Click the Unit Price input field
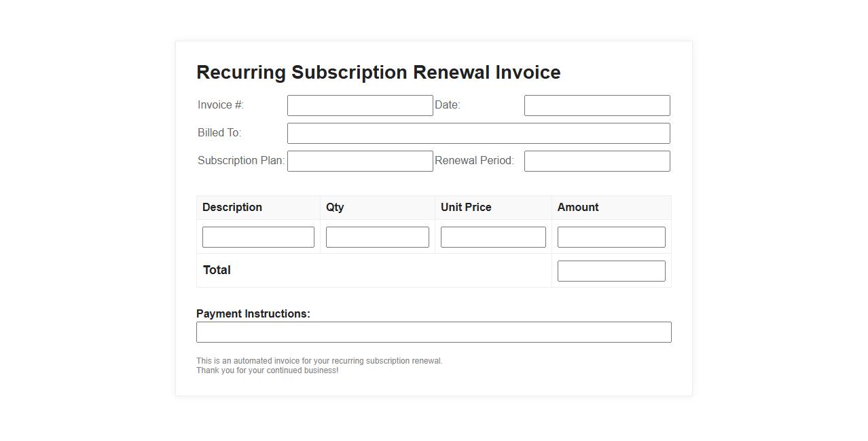868x441 pixels. click(x=493, y=237)
